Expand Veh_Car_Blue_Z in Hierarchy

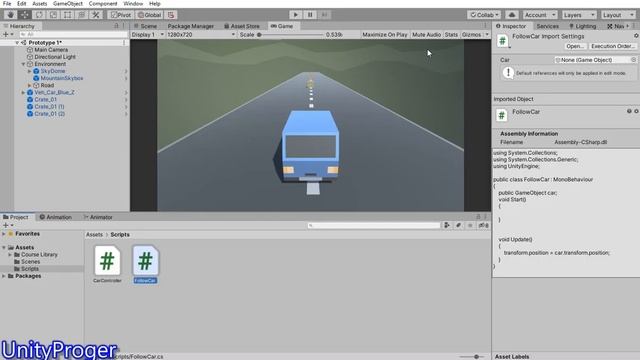click(23, 93)
